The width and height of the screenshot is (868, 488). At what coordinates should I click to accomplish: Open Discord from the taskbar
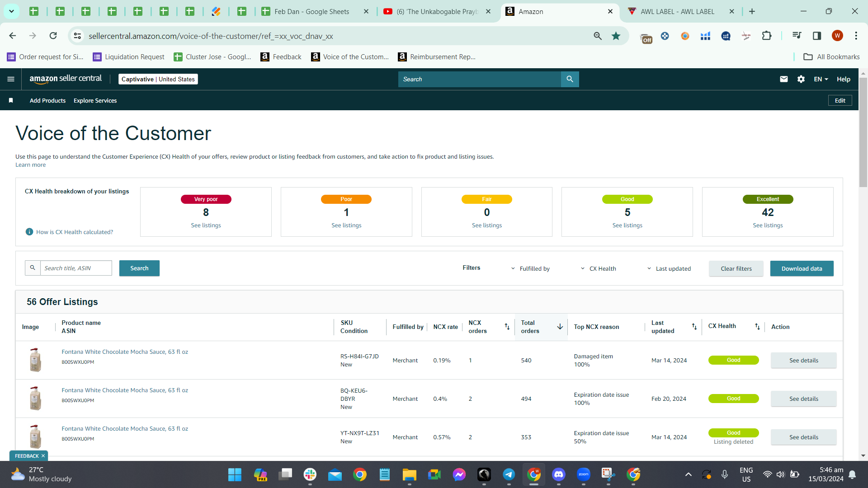[x=559, y=474]
